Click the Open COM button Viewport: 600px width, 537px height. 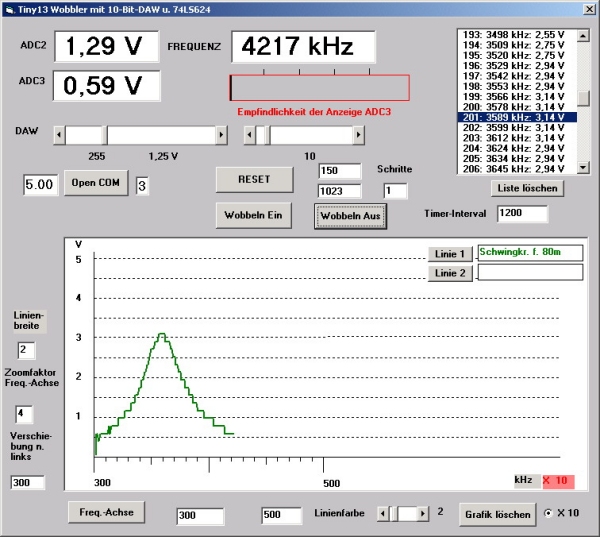tap(97, 184)
